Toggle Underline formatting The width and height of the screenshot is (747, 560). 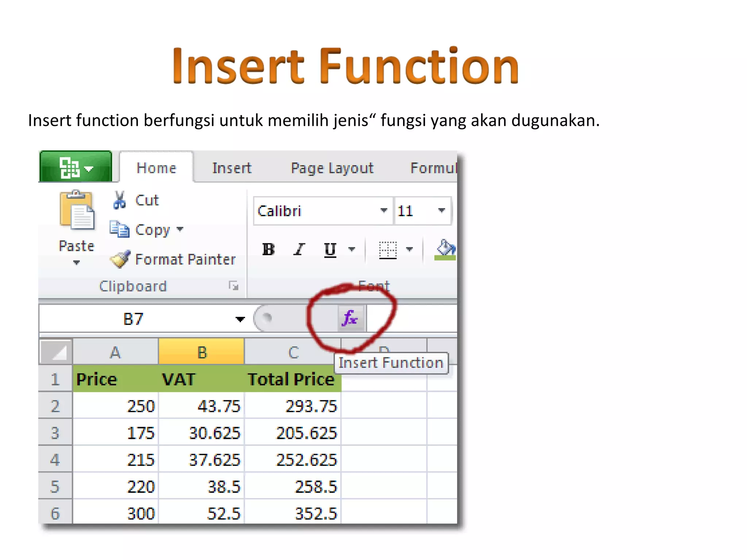tap(330, 250)
